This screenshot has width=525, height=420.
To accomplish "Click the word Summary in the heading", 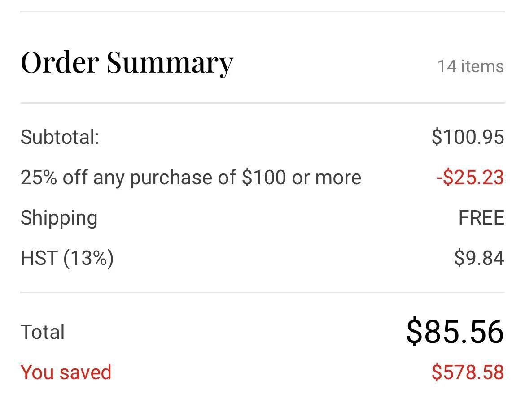I will tap(170, 62).
